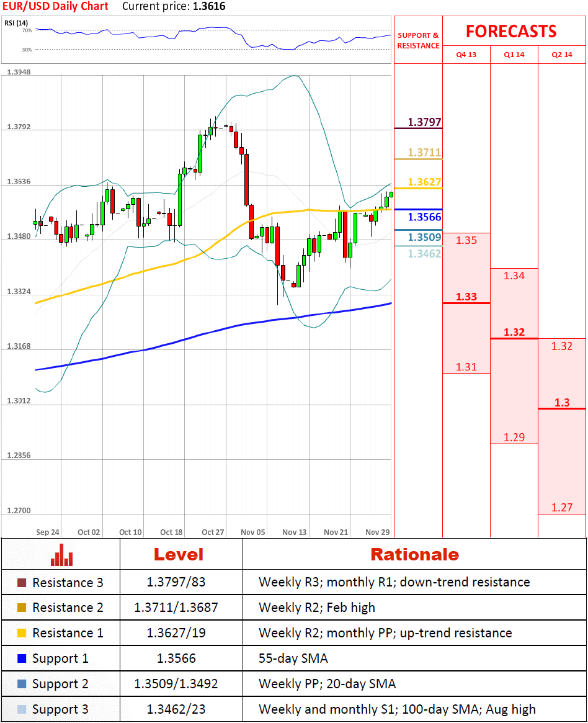
Task: Click the Q2 14 lower forecast 1.27
Action: tap(562, 508)
